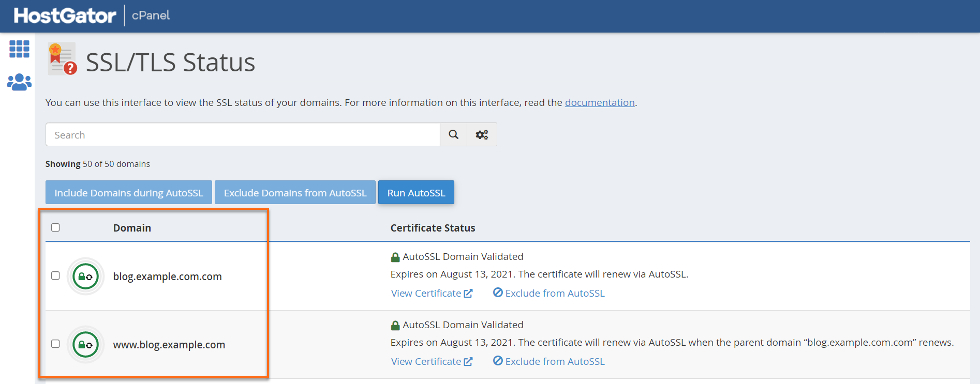Select the blog.example.com.com domain name
The image size is (980, 384).
(168, 277)
